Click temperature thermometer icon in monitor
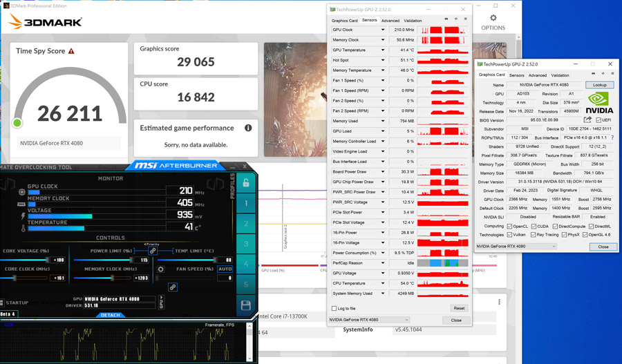 tap(23, 229)
